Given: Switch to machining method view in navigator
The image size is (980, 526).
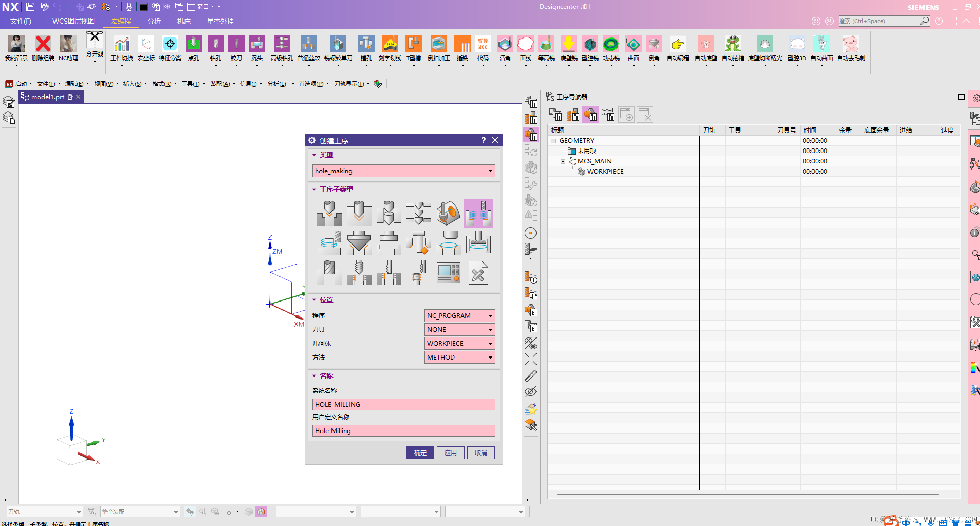Looking at the screenshot, I should (608, 115).
